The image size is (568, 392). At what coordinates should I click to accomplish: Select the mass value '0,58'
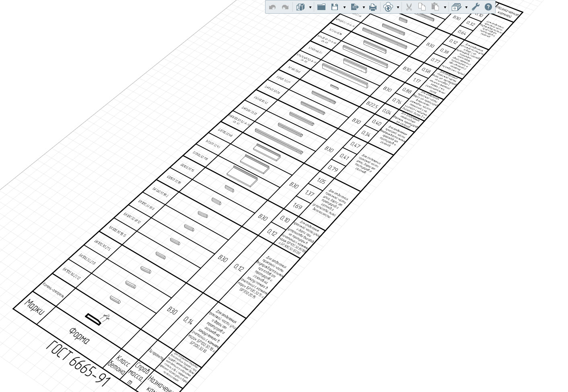point(426,71)
